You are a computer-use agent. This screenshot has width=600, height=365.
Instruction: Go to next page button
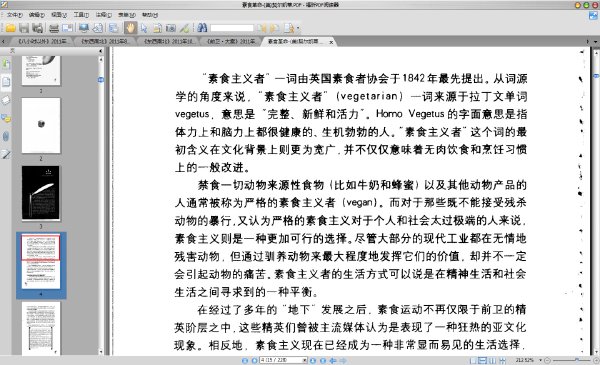[x=313, y=360]
